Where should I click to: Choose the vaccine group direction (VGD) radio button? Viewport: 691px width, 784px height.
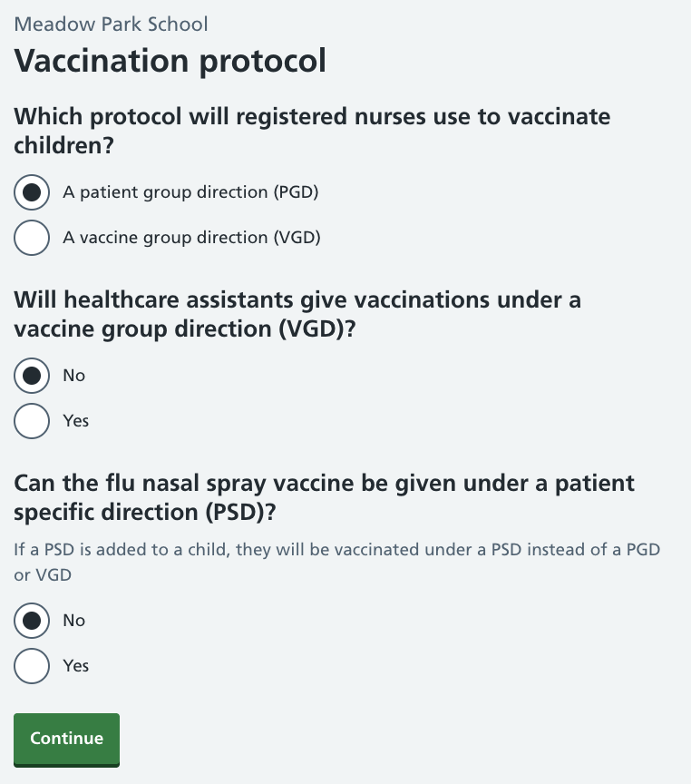32,238
